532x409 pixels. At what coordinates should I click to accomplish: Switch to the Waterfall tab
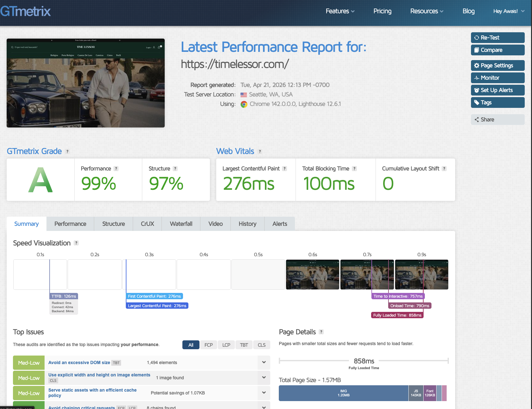tap(181, 224)
